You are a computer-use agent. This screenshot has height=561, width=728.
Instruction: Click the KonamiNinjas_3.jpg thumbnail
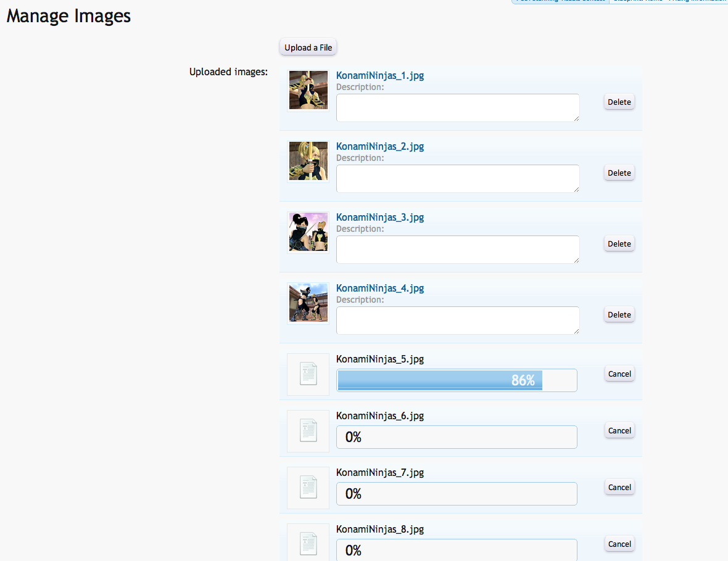click(308, 232)
